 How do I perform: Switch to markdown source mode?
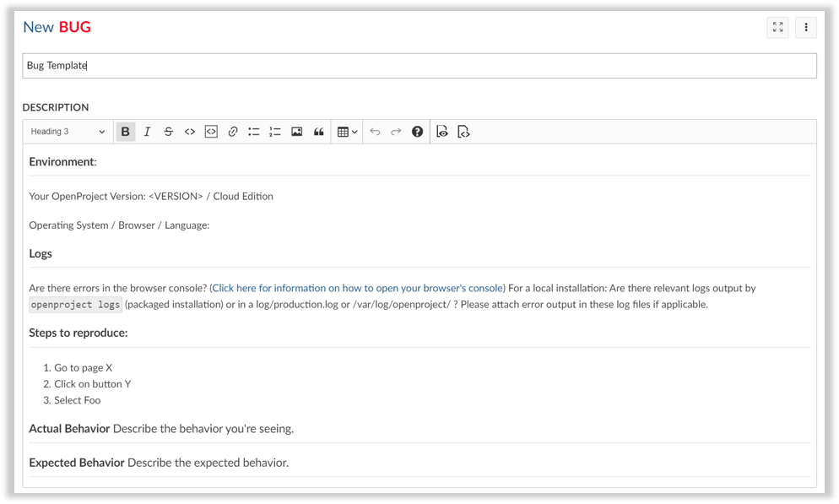(463, 131)
